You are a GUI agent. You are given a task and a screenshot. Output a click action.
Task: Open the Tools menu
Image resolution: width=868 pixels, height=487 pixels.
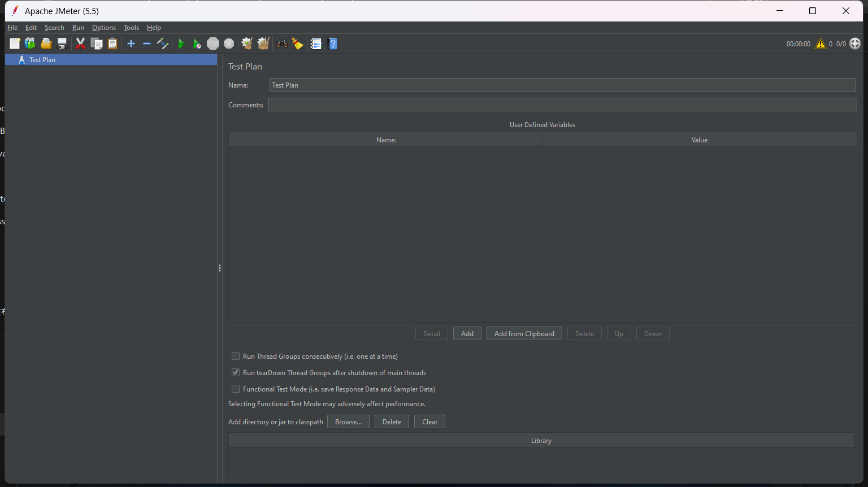[131, 28]
